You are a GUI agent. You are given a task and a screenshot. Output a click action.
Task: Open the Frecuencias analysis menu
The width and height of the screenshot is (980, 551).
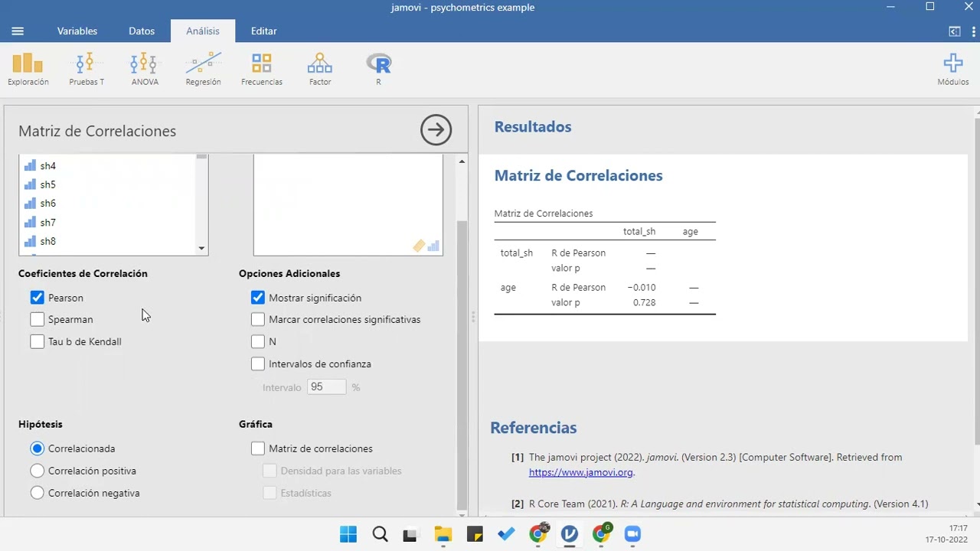pos(262,69)
